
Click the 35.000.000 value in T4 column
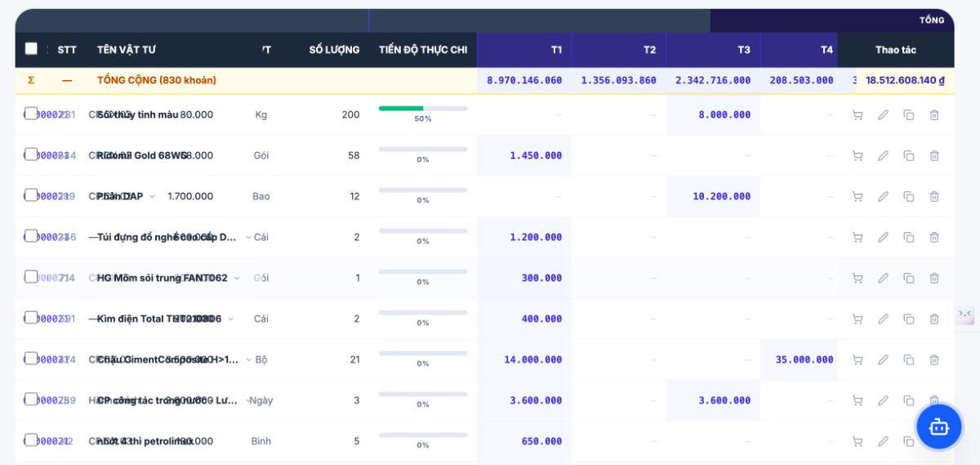coord(804,360)
